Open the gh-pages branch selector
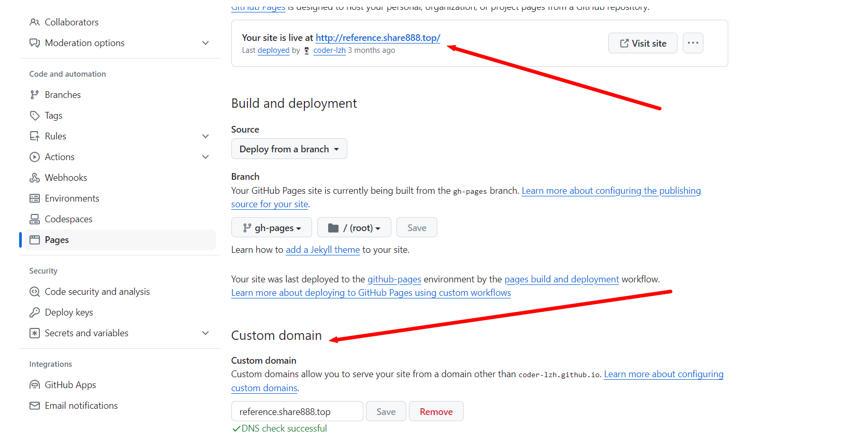 point(272,228)
